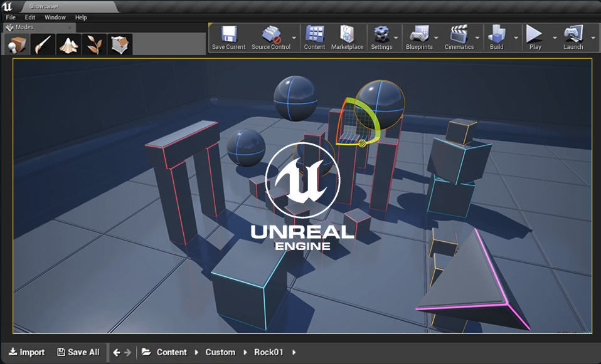Select the Modes panel tab

tap(39, 27)
